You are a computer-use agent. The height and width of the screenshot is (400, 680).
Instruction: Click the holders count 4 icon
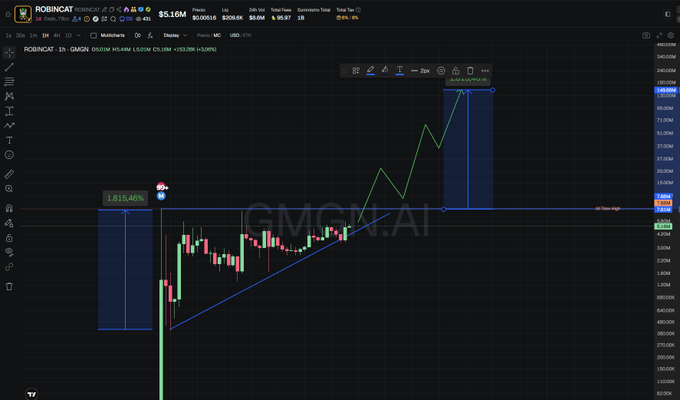click(77, 19)
